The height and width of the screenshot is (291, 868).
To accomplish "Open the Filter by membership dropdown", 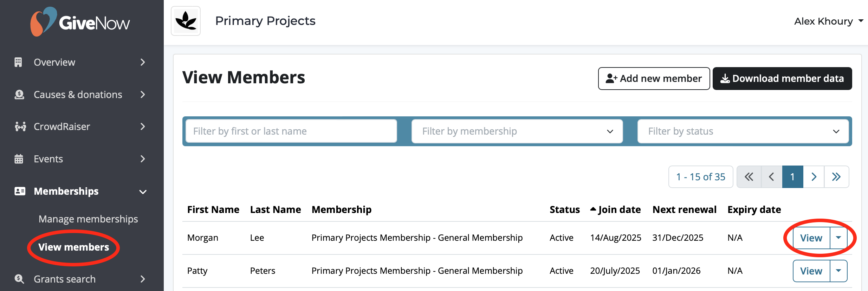I will pos(517,131).
